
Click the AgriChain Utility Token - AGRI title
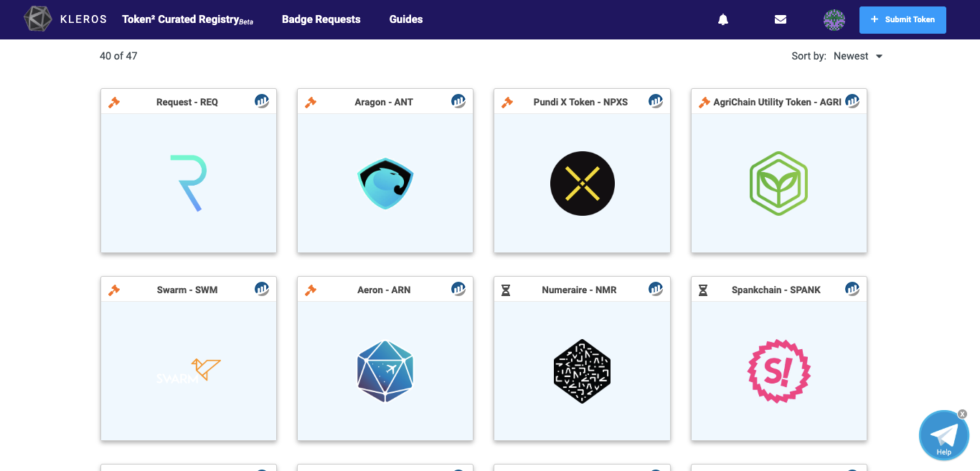[x=777, y=102]
